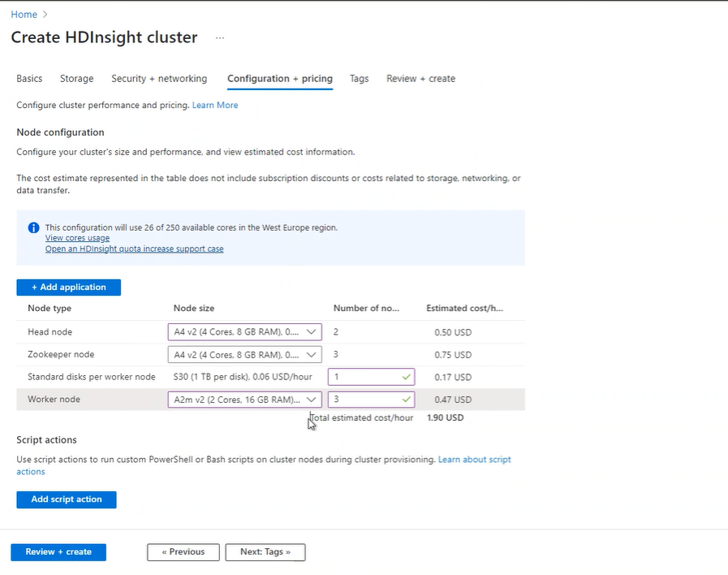Expand the Head node size dropdown
The width and height of the screenshot is (728, 575).
(x=244, y=332)
